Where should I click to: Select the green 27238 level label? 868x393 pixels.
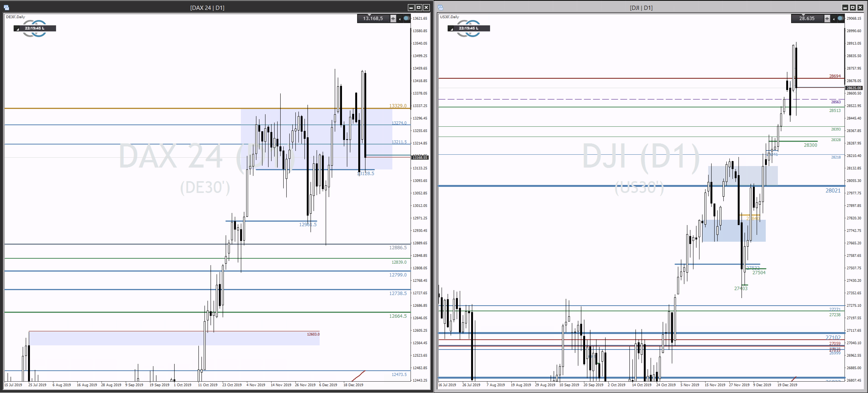835,315
